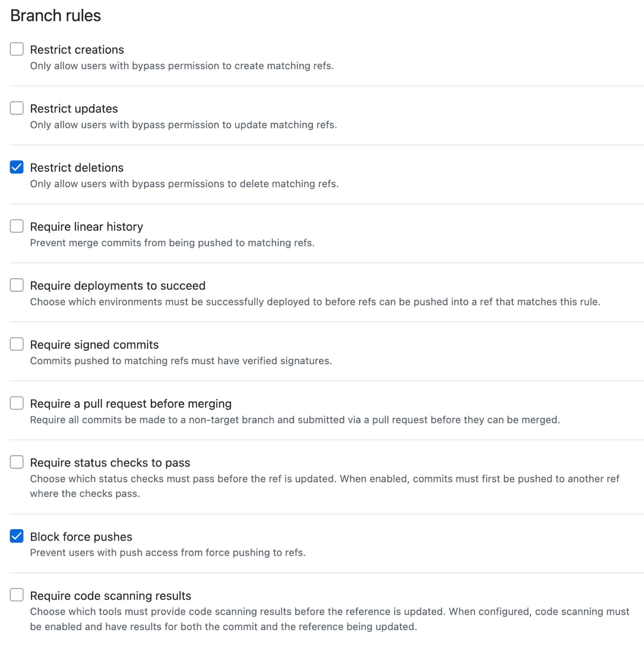This screenshot has width=644, height=646.
Task: Uncheck the Block force pushes checkbox
Action: [17, 536]
